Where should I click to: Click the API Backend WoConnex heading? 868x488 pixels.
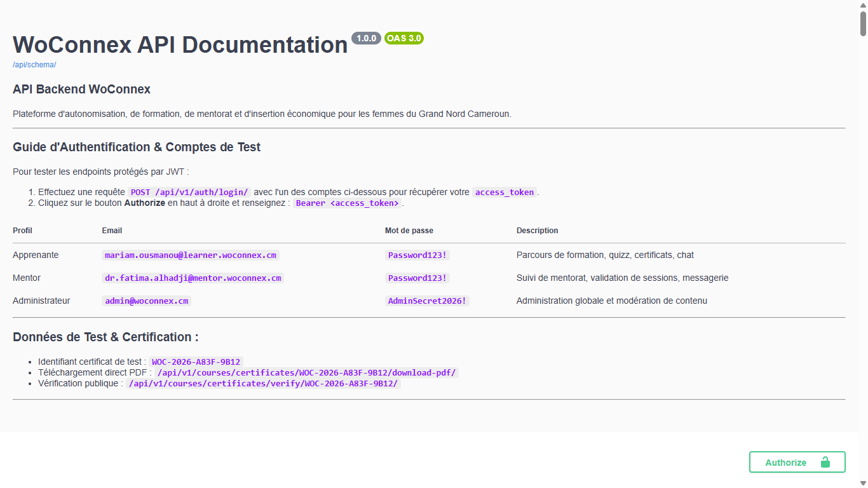(x=81, y=89)
